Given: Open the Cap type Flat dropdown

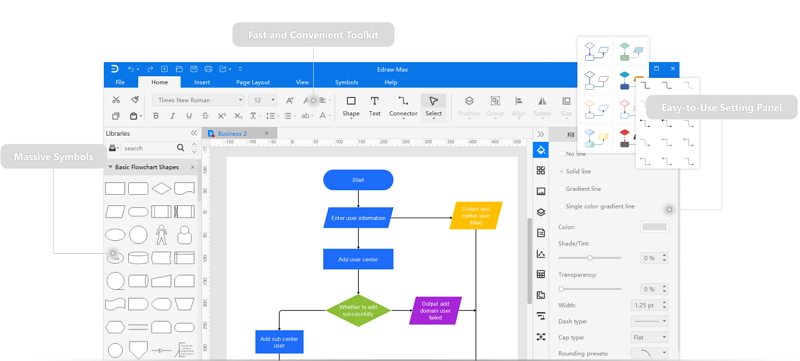Looking at the screenshot, I should click(649, 337).
